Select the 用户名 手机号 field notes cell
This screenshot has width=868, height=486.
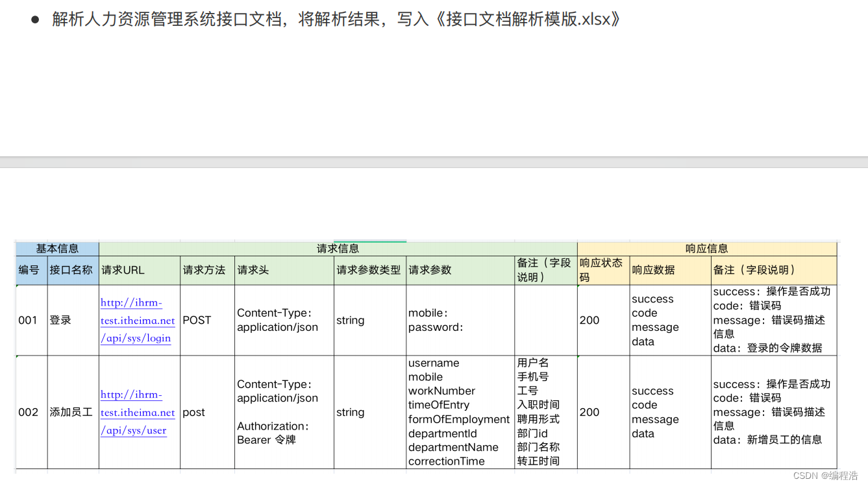[x=546, y=412]
